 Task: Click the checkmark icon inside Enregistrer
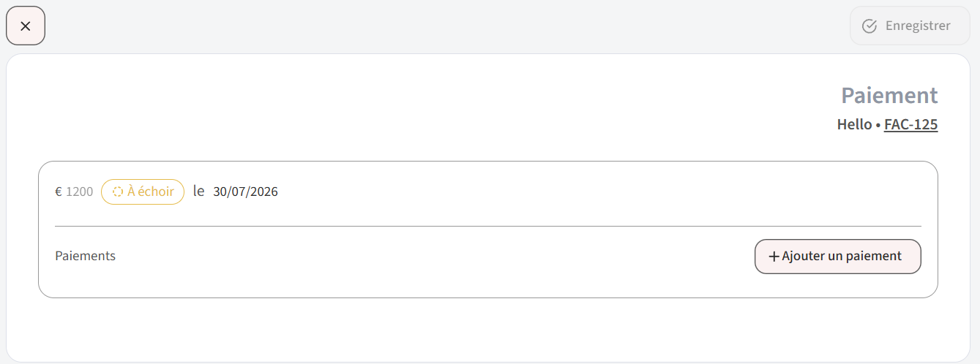[869, 26]
